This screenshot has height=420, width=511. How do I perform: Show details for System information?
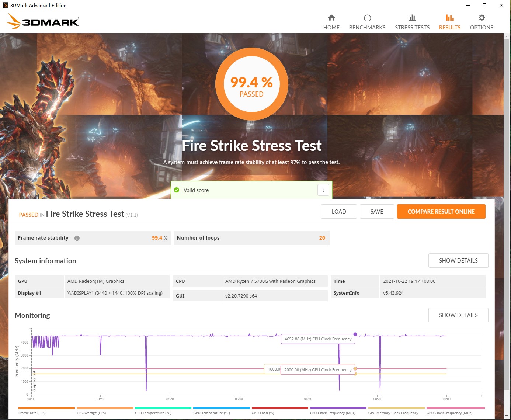(x=458, y=260)
